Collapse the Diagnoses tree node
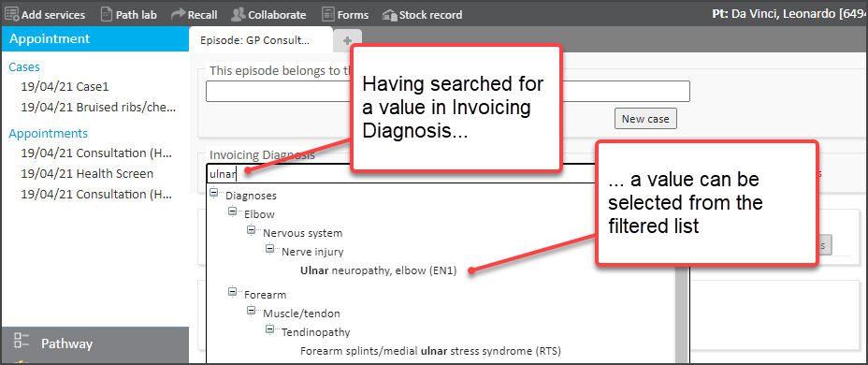 coord(213,193)
